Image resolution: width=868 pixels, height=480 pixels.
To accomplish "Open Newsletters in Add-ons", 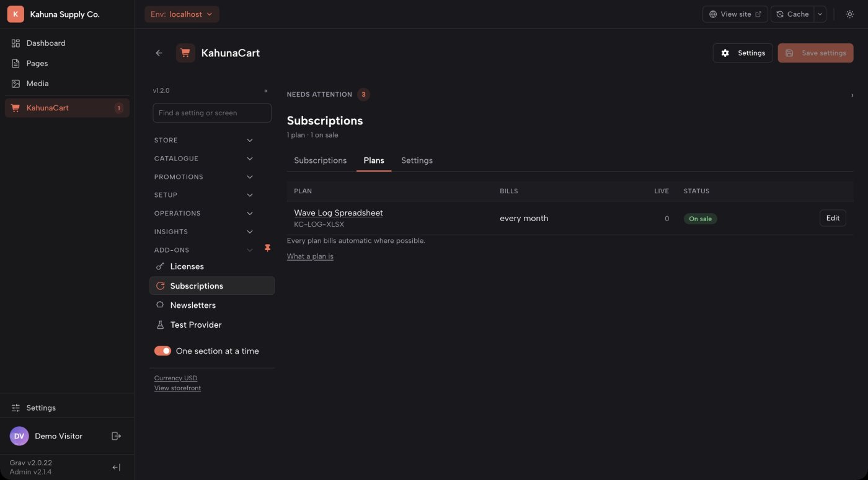I will 212,305.
